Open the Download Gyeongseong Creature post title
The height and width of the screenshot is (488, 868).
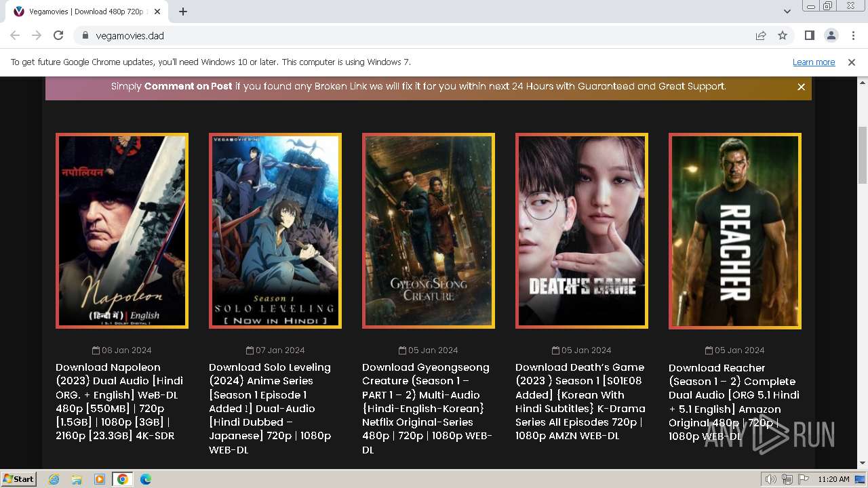click(429, 408)
